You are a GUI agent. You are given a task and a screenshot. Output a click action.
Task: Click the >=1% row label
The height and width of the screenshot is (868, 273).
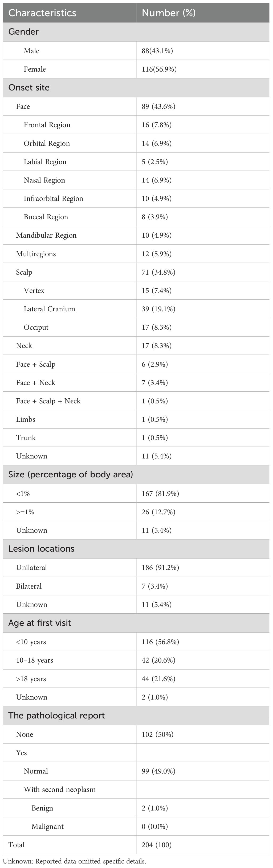pos(25,512)
